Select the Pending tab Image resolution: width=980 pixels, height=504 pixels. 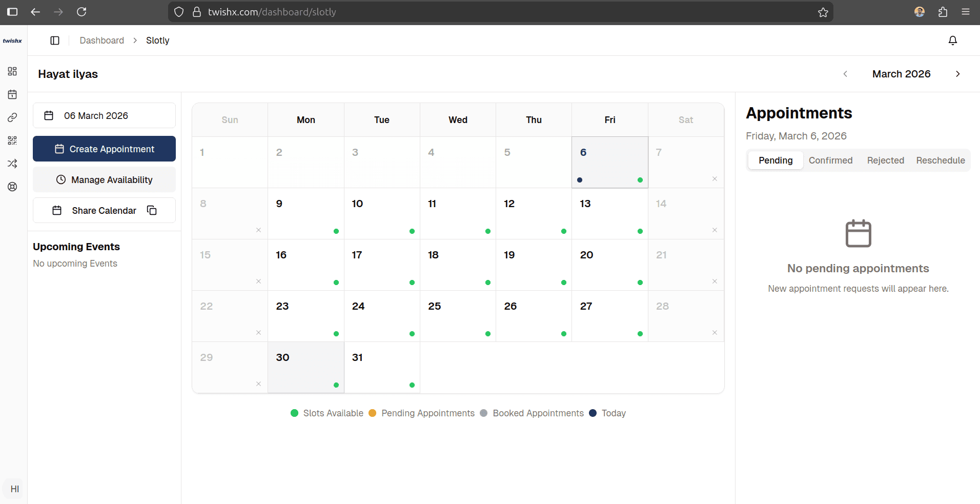tap(775, 160)
